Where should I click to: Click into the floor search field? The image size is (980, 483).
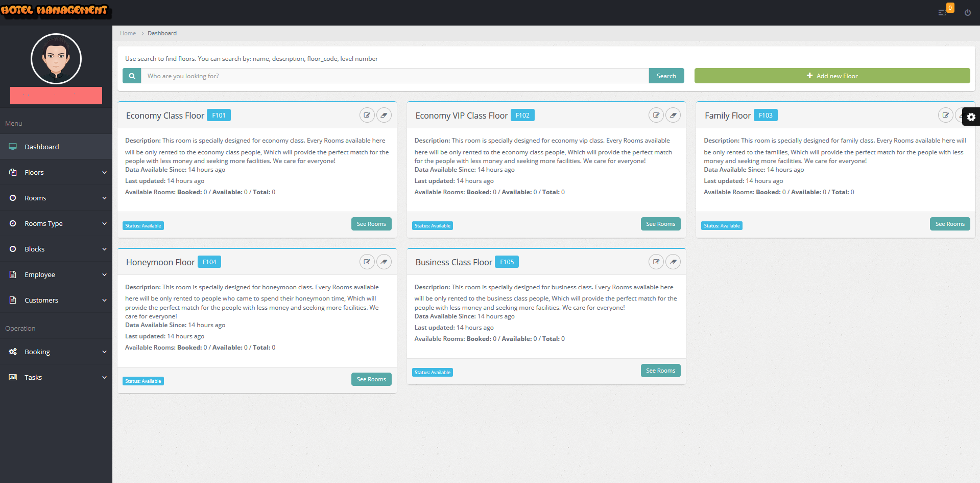coord(394,76)
